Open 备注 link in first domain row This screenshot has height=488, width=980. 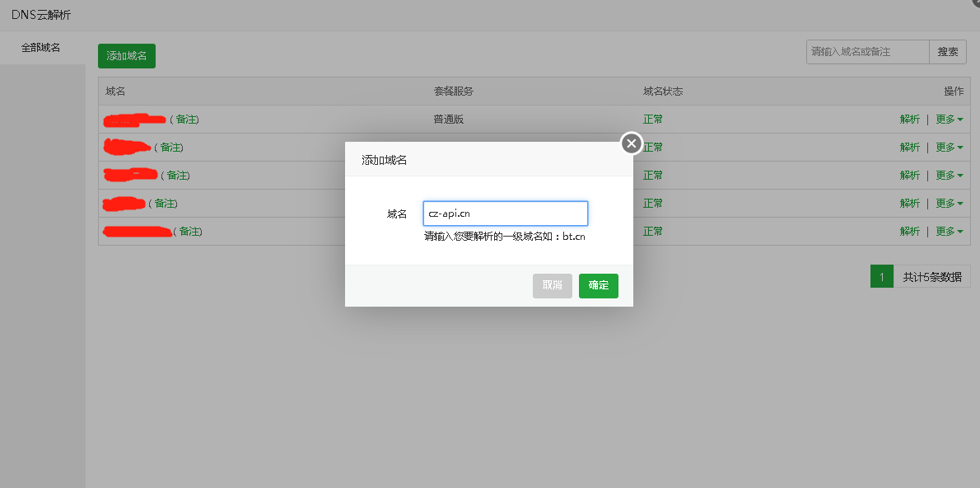click(185, 119)
